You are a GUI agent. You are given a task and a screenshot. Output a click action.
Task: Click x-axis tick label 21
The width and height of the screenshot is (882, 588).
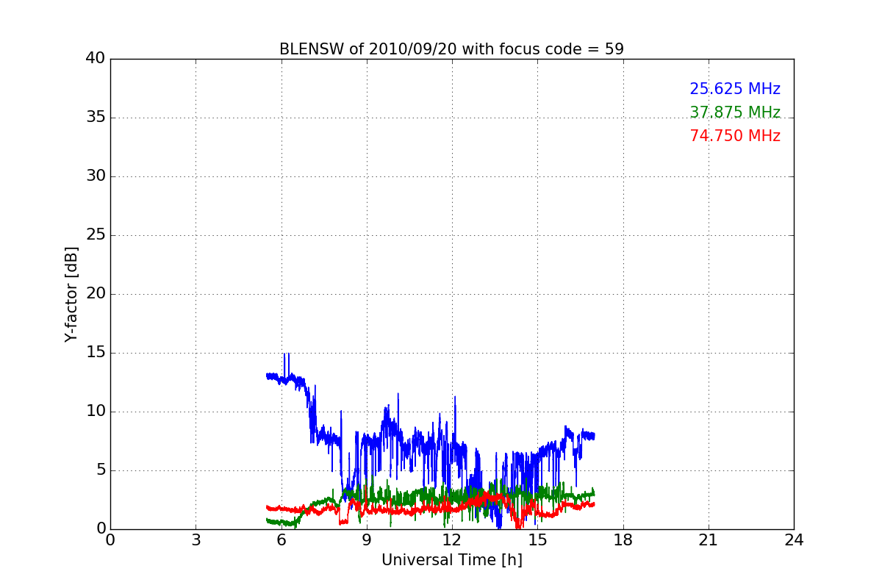pos(709,540)
